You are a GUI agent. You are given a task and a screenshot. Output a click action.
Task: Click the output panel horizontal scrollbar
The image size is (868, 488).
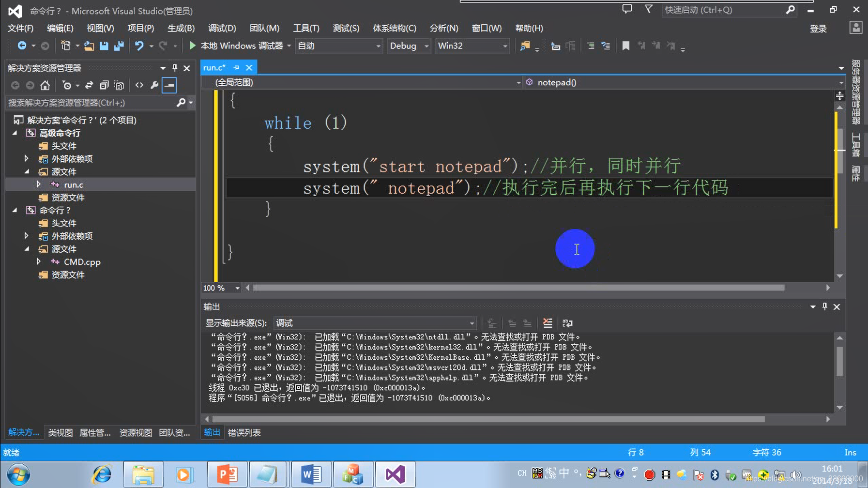coord(488,419)
